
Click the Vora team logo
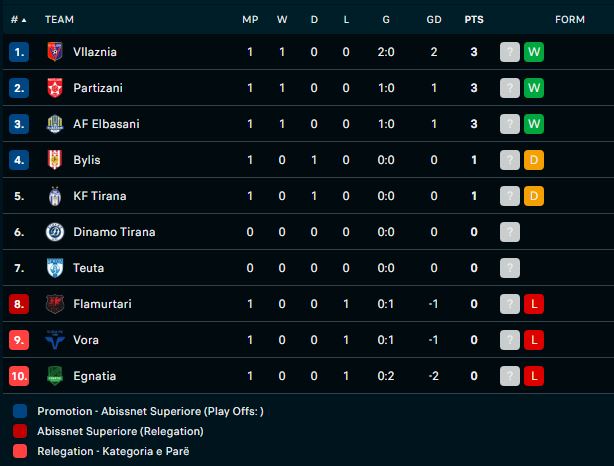click(54, 340)
